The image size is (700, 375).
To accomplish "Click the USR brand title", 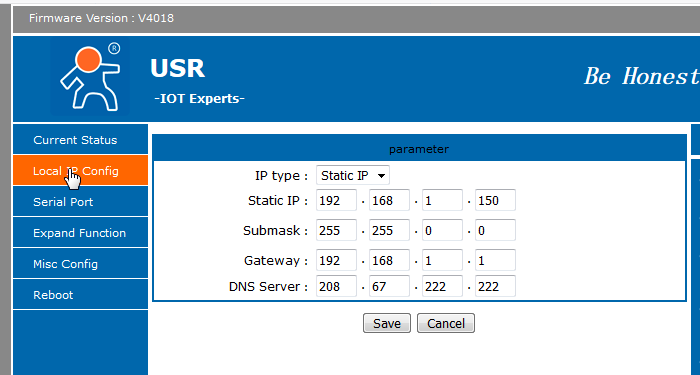I will tap(177, 68).
